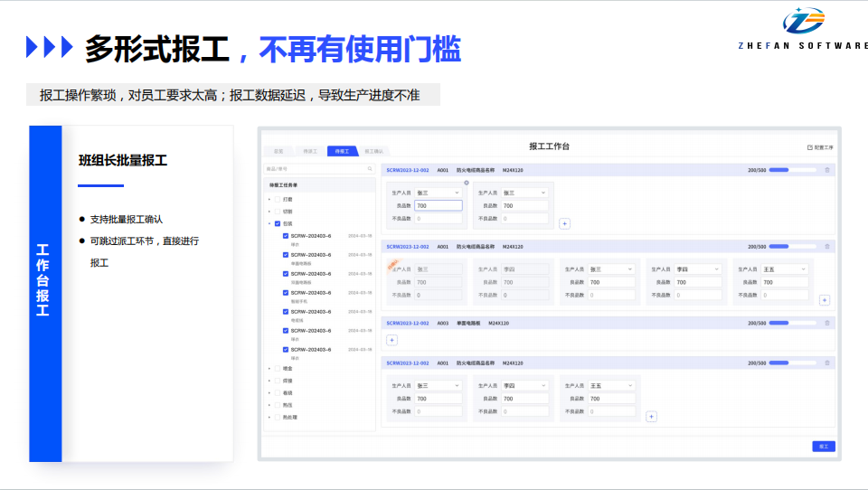Screen dimensions: 868x490
Task: Uncheck the 包装 category checkbox
Action: pos(278,223)
